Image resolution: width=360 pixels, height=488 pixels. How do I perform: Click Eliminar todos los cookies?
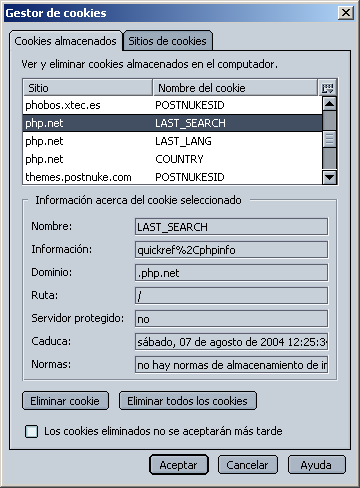pos(188,401)
